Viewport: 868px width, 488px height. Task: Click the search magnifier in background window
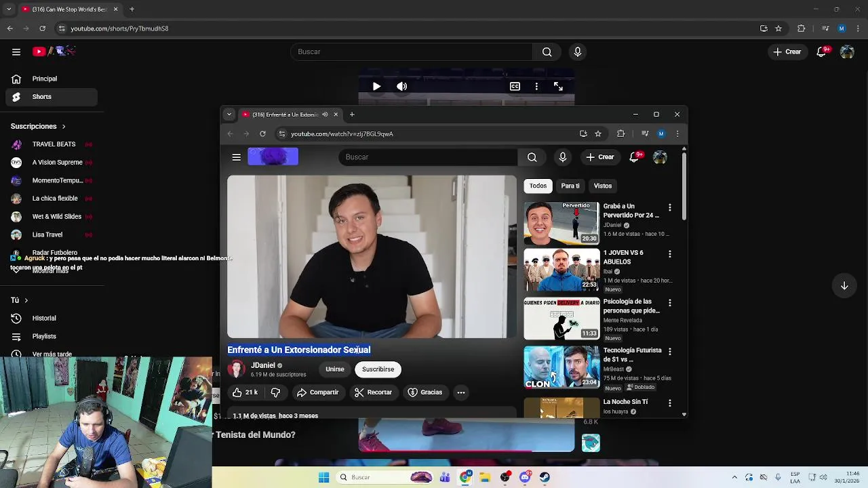click(547, 52)
